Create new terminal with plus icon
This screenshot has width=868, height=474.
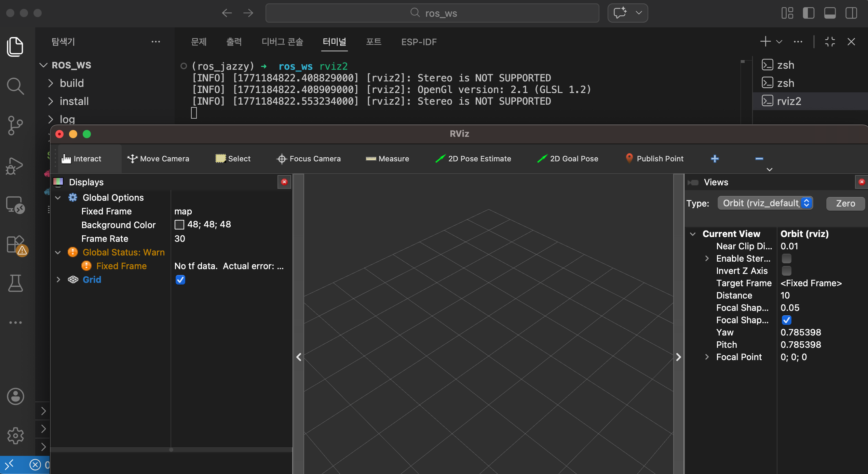pos(765,41)
